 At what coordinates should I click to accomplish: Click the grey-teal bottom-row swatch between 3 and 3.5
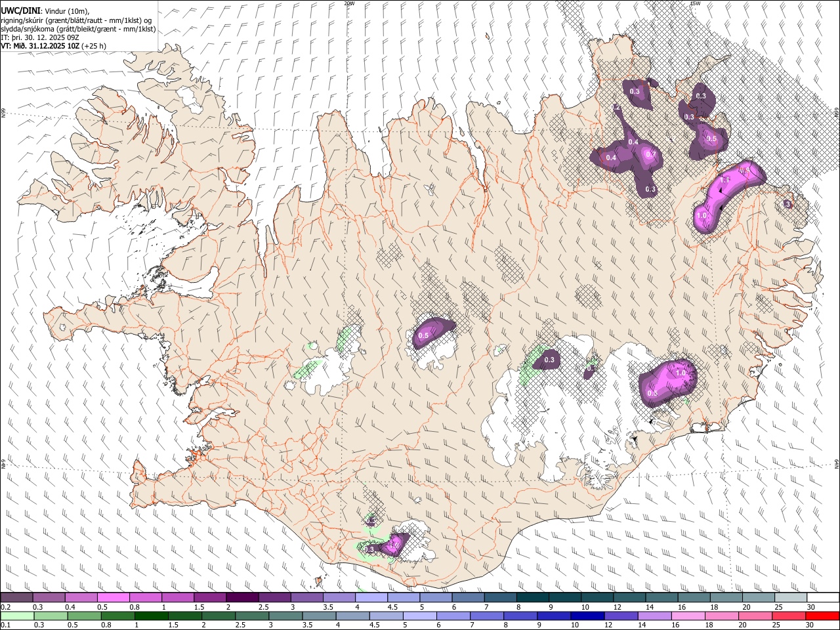(x=285, y=616)
